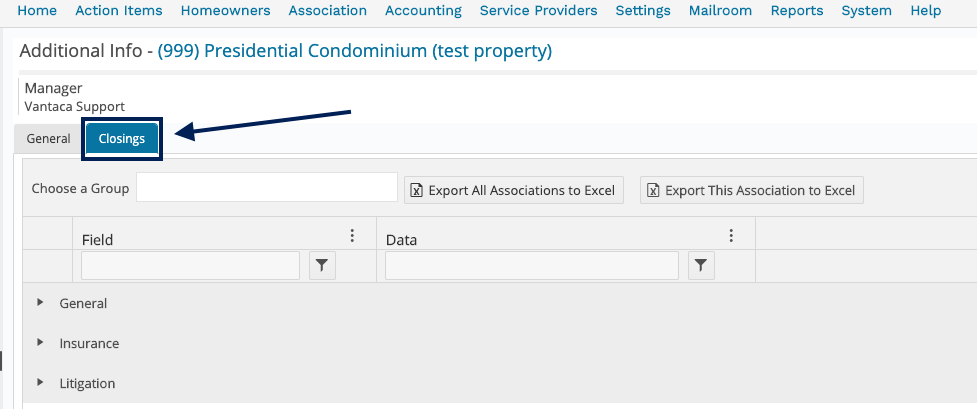Screen dimensions: 977x409
Task: Expand the General group row
Action: pyautogui.click(x=40, y=303)
